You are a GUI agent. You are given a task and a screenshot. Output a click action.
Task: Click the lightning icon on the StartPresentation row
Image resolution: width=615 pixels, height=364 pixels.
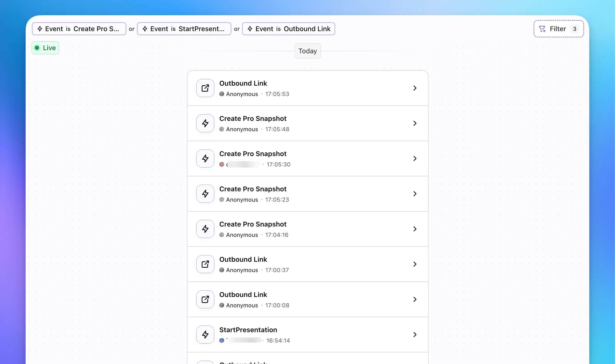[205, 334]
